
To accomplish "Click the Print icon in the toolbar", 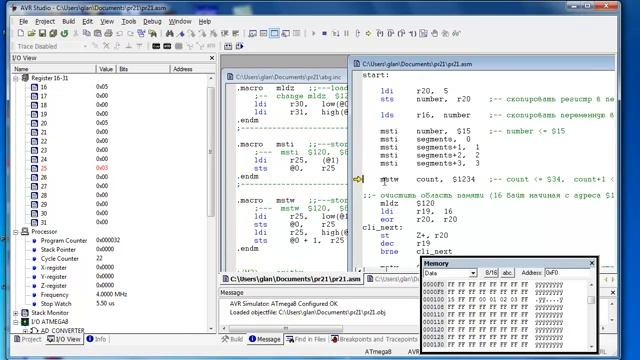I will click(x=108, y=33).
